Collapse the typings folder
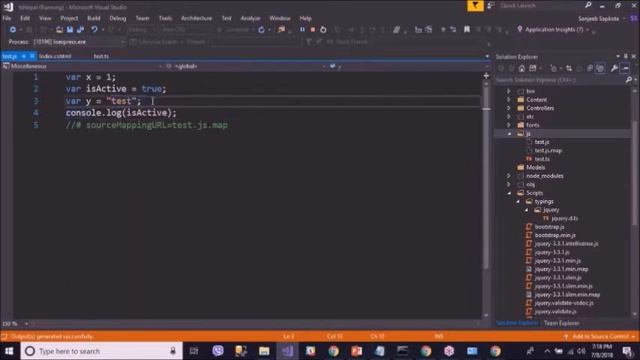The width and height of the screenshot is (640, 360). tap(518, 202)
